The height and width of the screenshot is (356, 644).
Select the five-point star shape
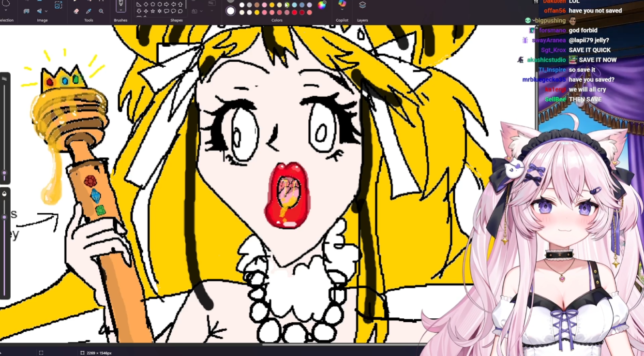pyautogui.click(x=153, y=11)
